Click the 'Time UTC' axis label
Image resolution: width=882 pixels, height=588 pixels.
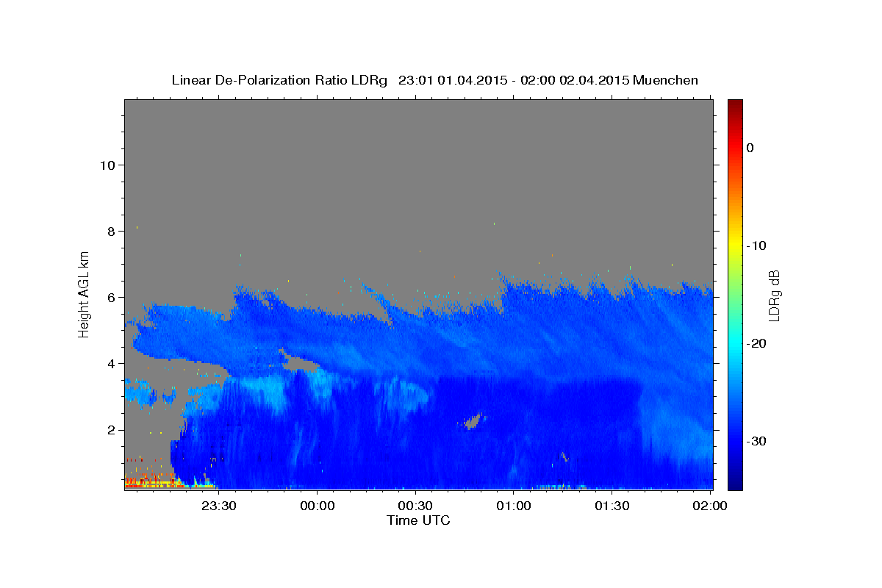click(418, 520)
